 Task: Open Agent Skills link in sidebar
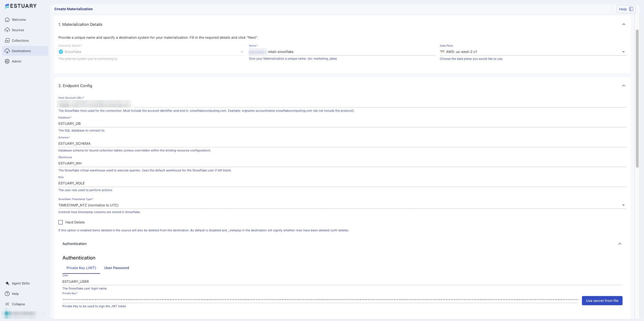click(25, 283)
